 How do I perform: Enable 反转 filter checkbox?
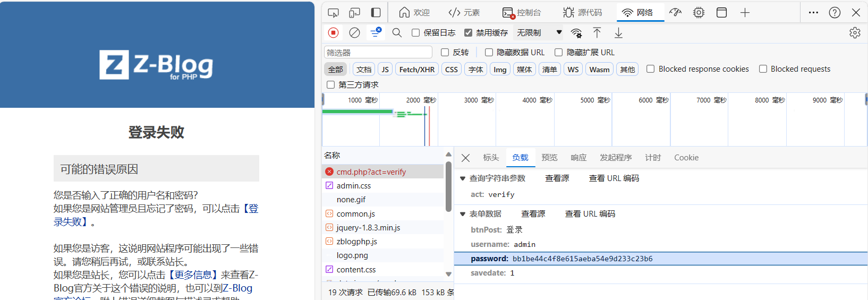click(445, 52)
